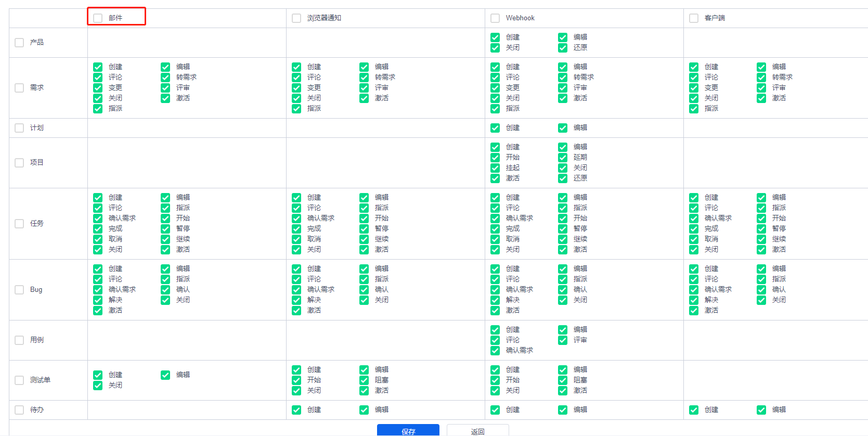Uncheck 项目 Webhook 开始

point(495,158)
